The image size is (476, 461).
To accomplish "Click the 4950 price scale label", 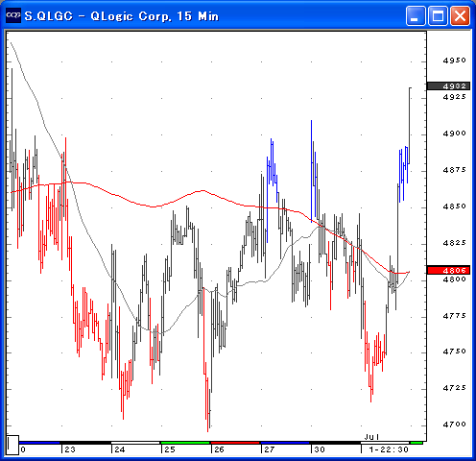I will point(454,61).
